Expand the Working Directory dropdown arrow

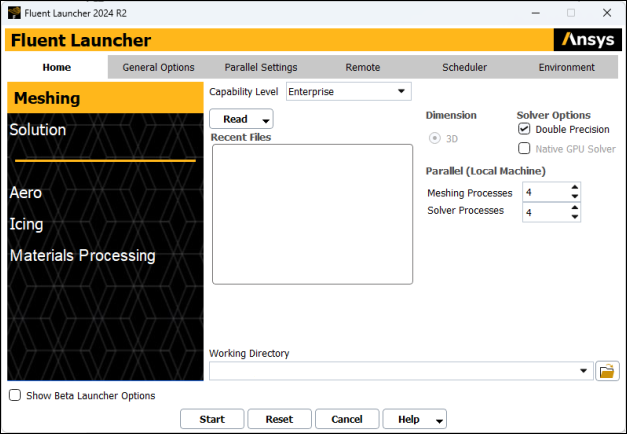(583, 371)
